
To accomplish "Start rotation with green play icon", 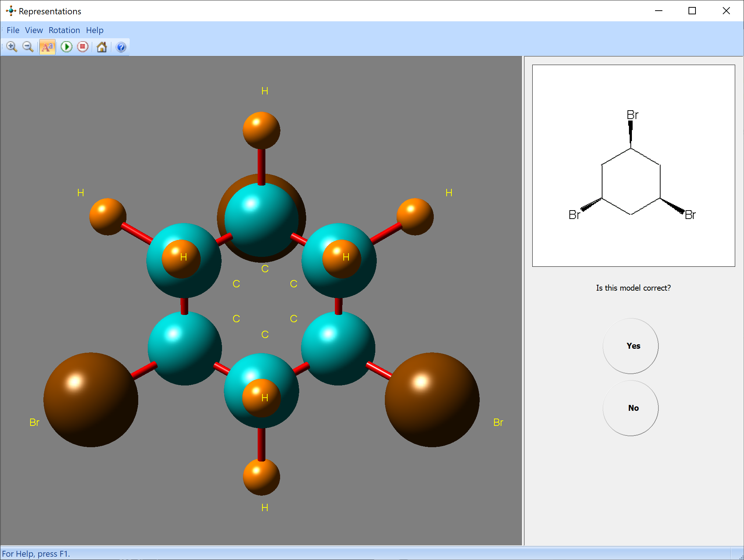I will click(67, 47).
